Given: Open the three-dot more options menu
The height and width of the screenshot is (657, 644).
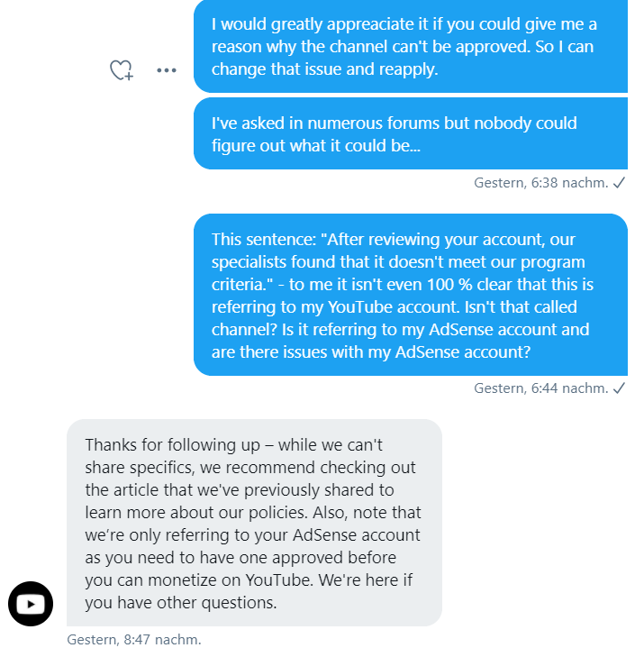Looking at the screenshot, I should [167, 70].
